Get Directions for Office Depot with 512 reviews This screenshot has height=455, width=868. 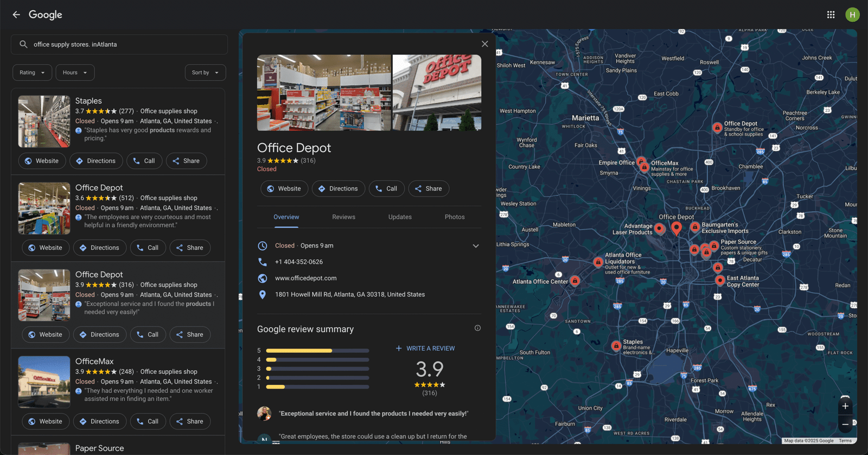[100, 248]
